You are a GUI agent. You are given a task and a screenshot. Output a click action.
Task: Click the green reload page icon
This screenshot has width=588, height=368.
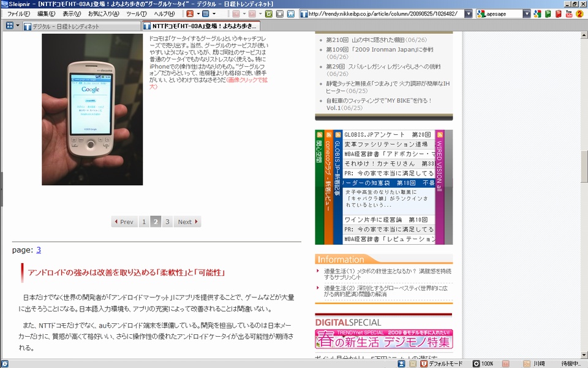268,14
